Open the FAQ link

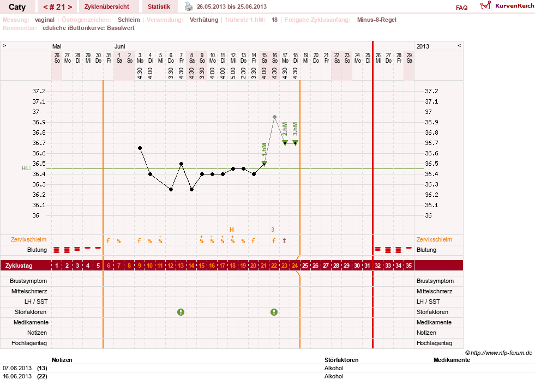461,8
